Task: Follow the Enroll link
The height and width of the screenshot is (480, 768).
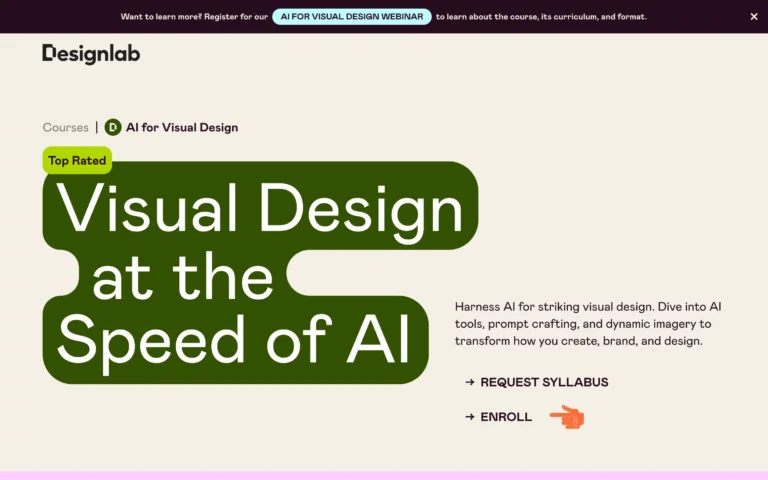Action: tap(506, 417)
